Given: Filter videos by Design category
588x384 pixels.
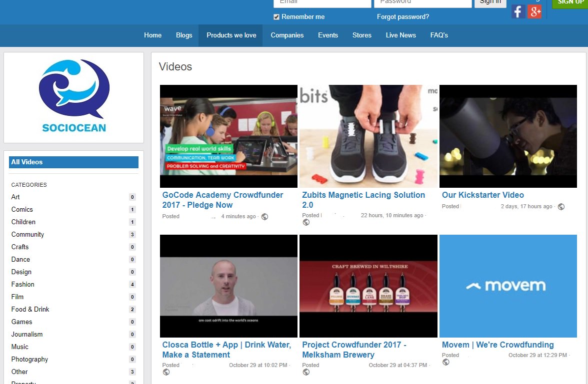Looking at the screenshot, I should [x=21, y=272].
